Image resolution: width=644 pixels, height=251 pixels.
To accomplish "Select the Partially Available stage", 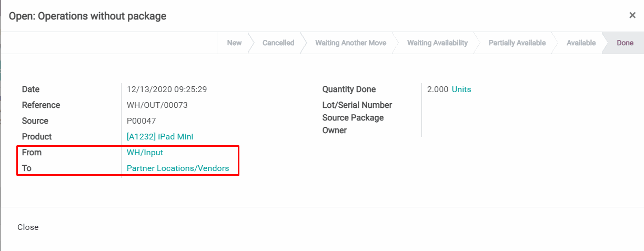I will (517, 43).
